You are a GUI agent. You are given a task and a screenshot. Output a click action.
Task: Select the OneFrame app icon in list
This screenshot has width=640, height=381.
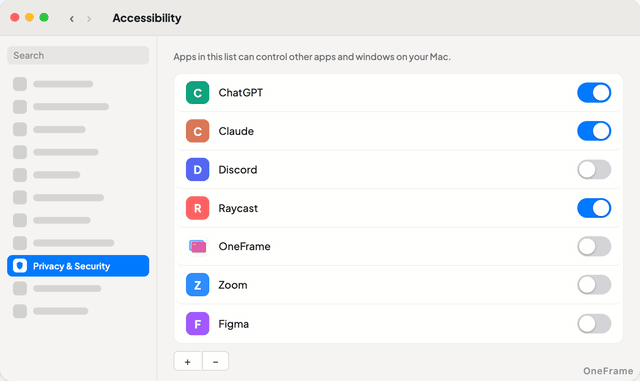pos(198,246)
